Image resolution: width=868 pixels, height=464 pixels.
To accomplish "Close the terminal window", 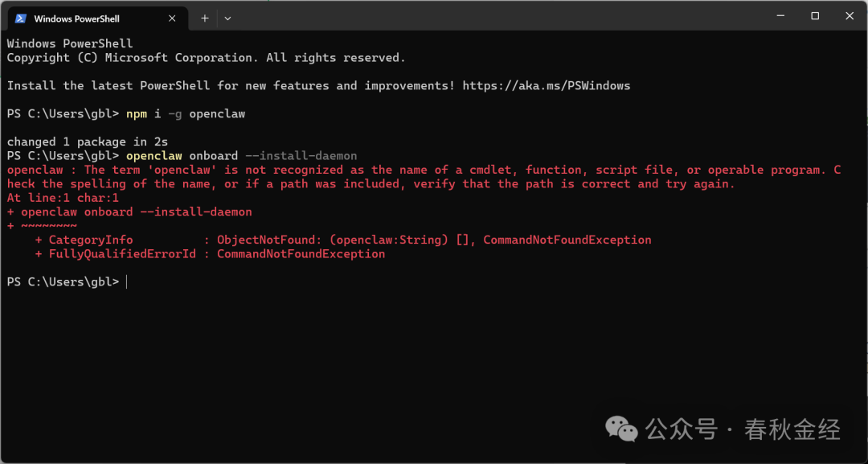I will pyautogui.click(x=850, y=16).
